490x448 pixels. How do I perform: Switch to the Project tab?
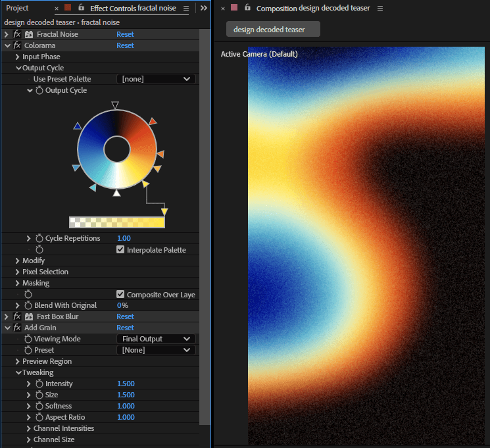tap(17, 8)
